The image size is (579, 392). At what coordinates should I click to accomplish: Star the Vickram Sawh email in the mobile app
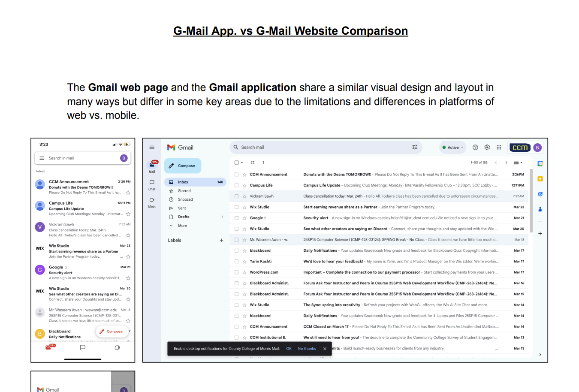click(x=128, y=235)
